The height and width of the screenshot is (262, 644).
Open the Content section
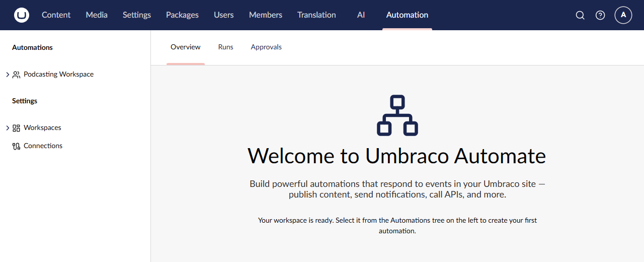[x=56, y=15]
